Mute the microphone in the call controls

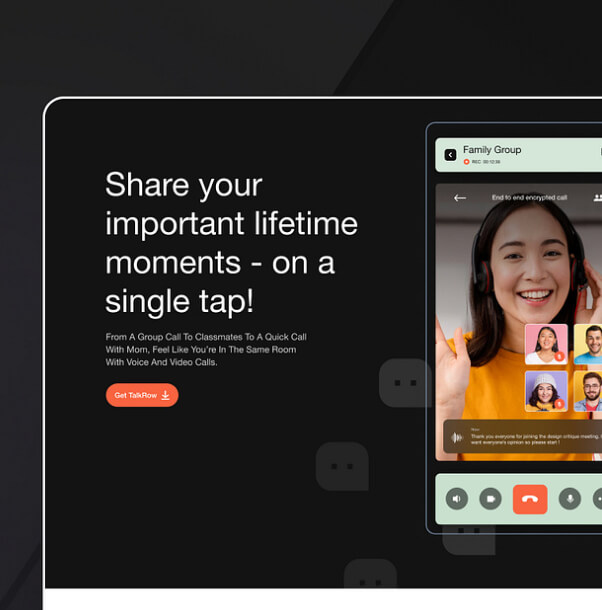coord(570,498)
